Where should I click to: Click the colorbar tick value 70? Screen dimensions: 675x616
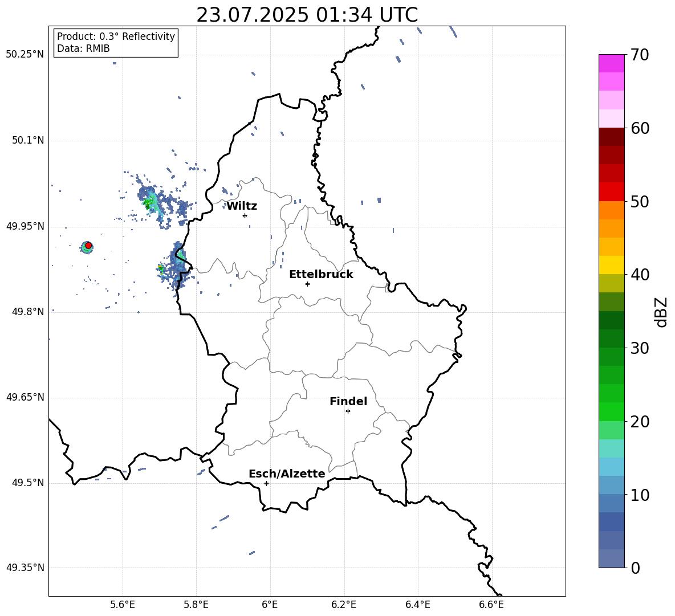640,55
